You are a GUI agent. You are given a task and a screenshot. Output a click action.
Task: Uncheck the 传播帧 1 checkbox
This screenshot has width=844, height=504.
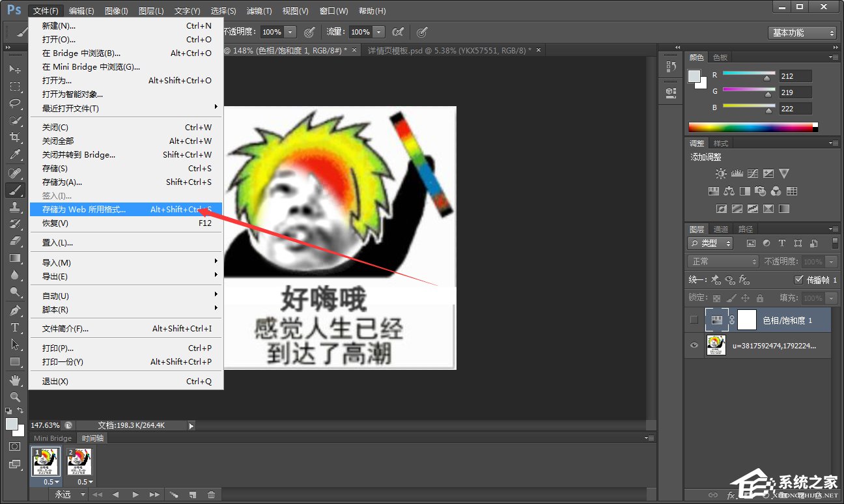coord(799,279)
